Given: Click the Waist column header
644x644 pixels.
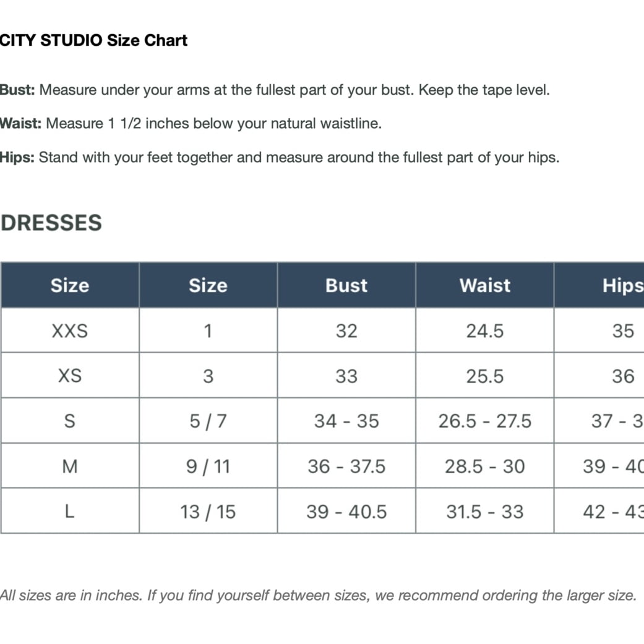Looking at the screenshot, I should click(x=485, y=285).
